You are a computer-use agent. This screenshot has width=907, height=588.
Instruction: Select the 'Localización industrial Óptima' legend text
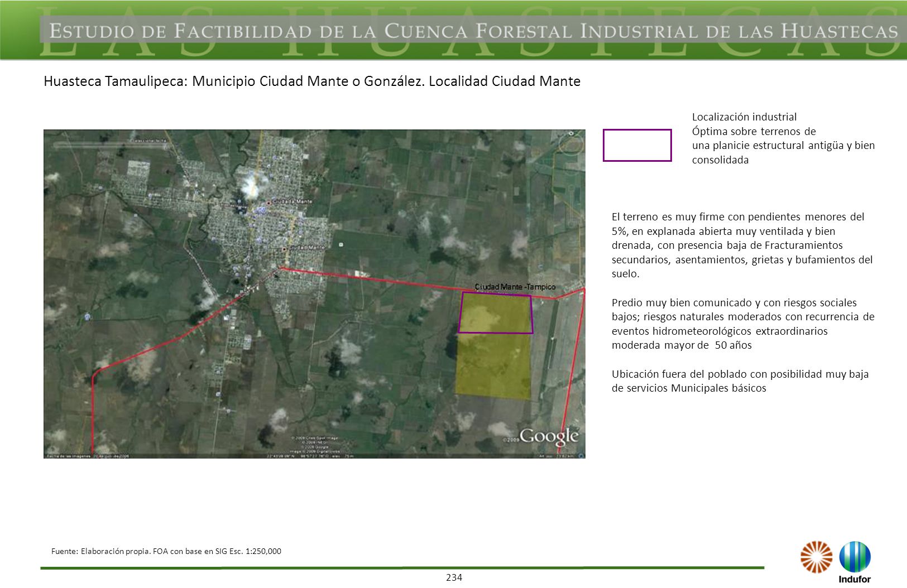pos(783,138)
